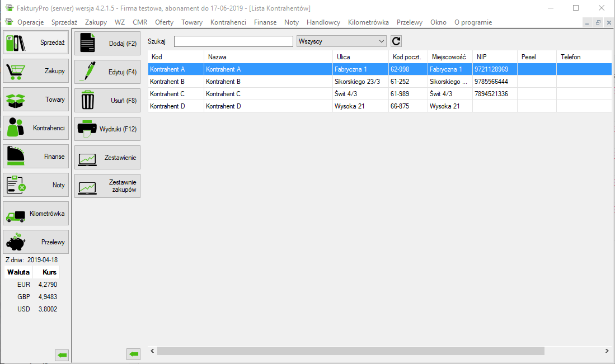Open the Przelewy piggy bank module
Image resolution: width=615 pixels, height=364 pixels.
pyautogui.click(x=36, y=242)
